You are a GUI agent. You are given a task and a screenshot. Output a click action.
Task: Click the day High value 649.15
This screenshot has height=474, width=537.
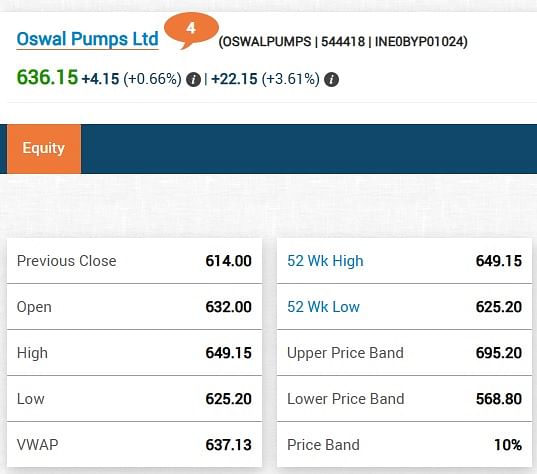228,353
